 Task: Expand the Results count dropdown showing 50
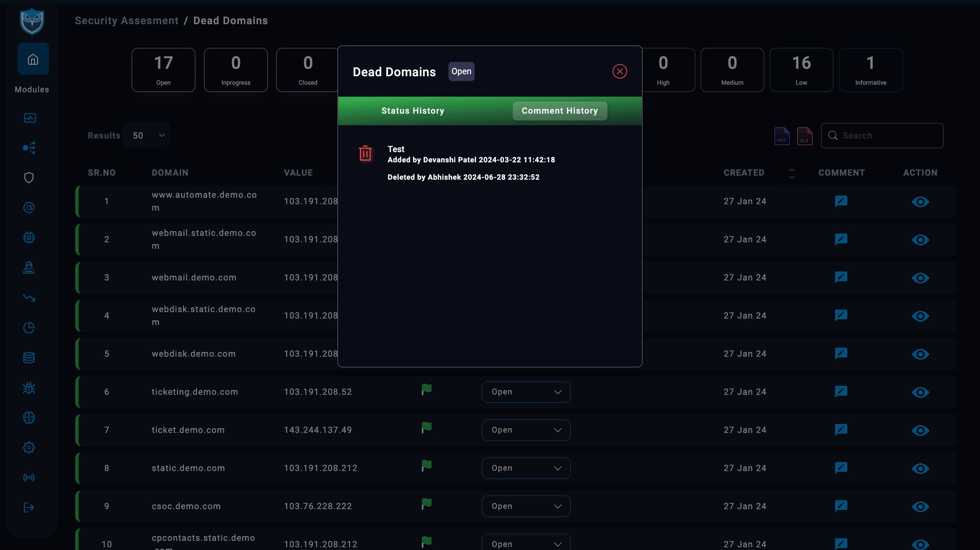click(x=147, y=135)
